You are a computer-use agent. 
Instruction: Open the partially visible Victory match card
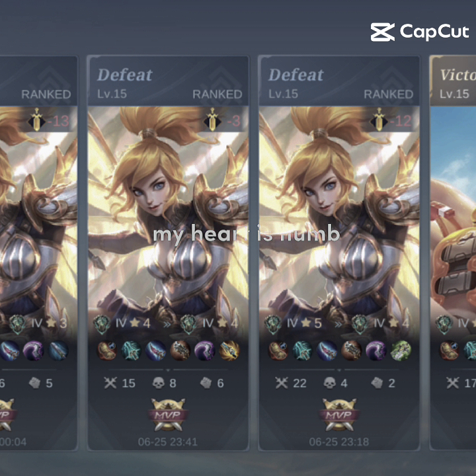coord(453,253)
